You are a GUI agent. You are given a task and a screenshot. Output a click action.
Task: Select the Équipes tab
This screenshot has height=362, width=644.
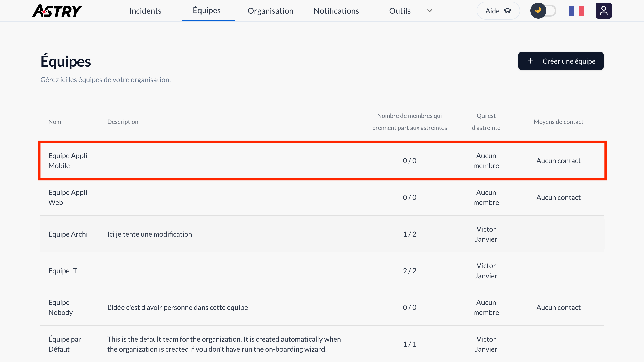coord(207,10)
